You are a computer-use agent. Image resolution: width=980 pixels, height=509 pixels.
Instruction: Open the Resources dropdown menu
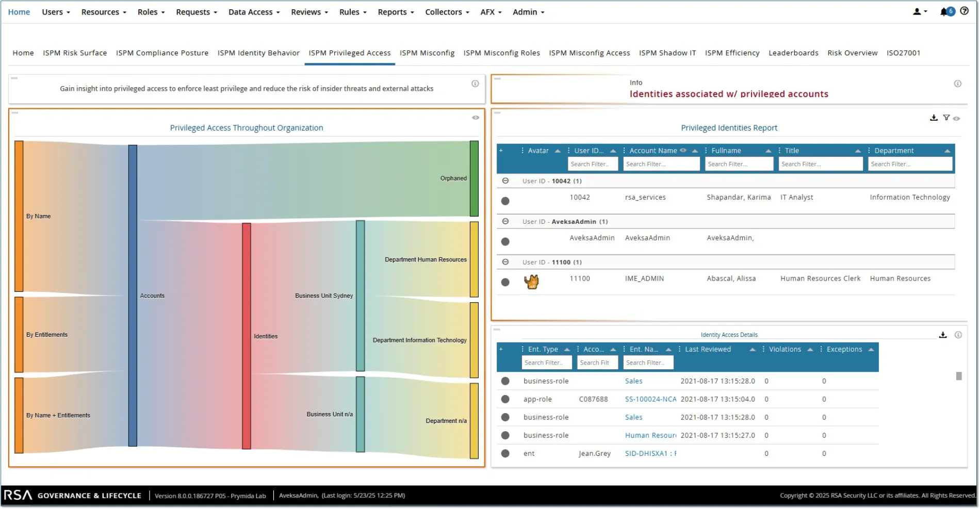tap(104, 12)
